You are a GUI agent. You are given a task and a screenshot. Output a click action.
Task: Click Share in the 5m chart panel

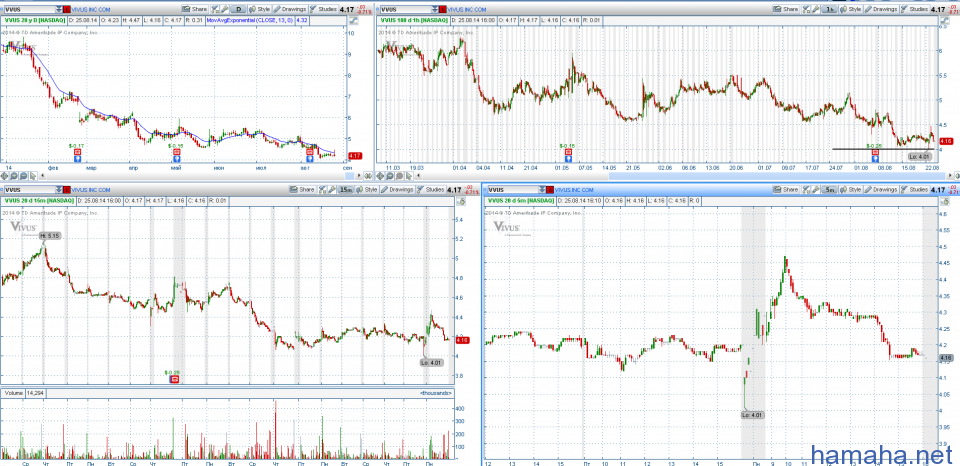coord(786,190)
